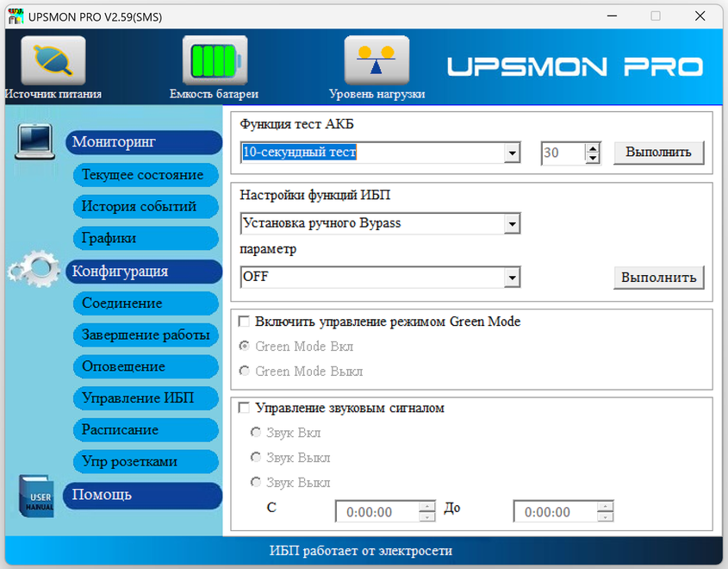Open Упр розетками page
The image size is (728, 569).
point(146,461)
